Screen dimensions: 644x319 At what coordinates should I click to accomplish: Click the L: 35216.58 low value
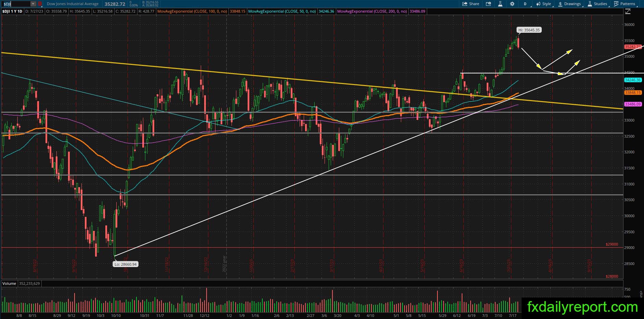click(x=103, y=11)
